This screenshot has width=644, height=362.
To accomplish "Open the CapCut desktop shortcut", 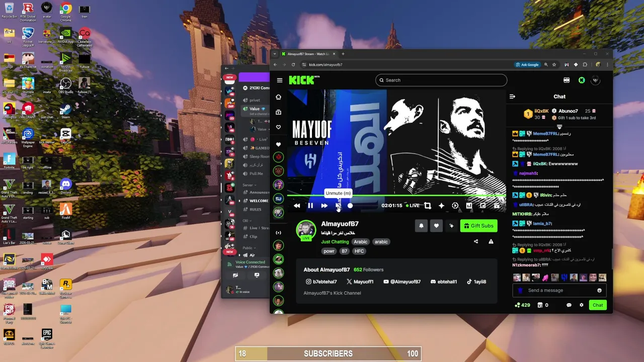I will coord(65,136).
